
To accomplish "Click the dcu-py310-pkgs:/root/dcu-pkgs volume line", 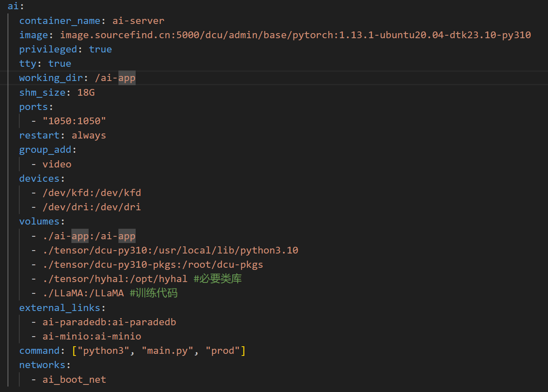I will point(152,264).
